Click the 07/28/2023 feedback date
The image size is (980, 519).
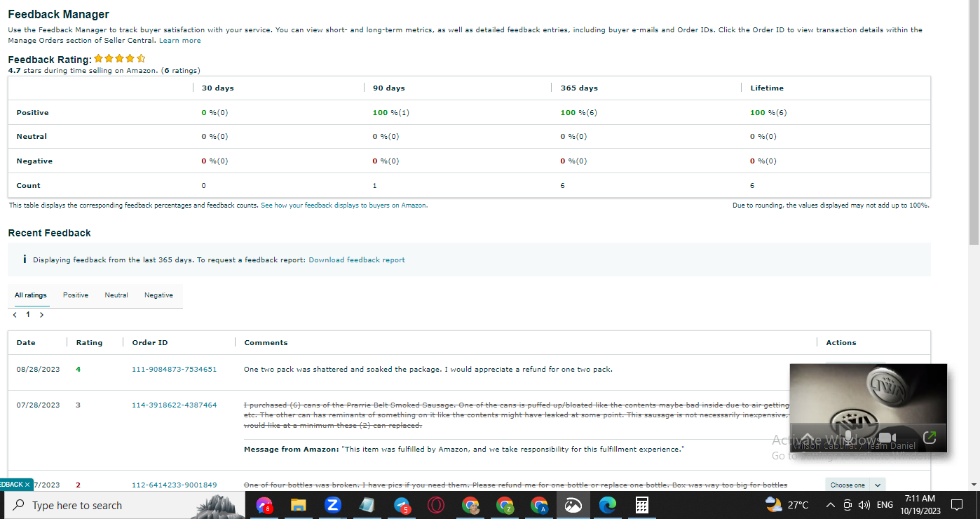coord(39,405)
